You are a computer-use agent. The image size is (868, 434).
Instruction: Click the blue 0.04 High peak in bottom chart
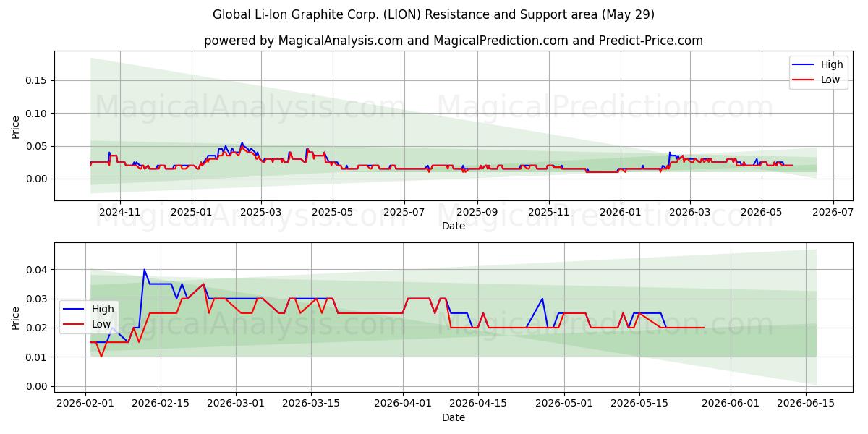point(144,270)
